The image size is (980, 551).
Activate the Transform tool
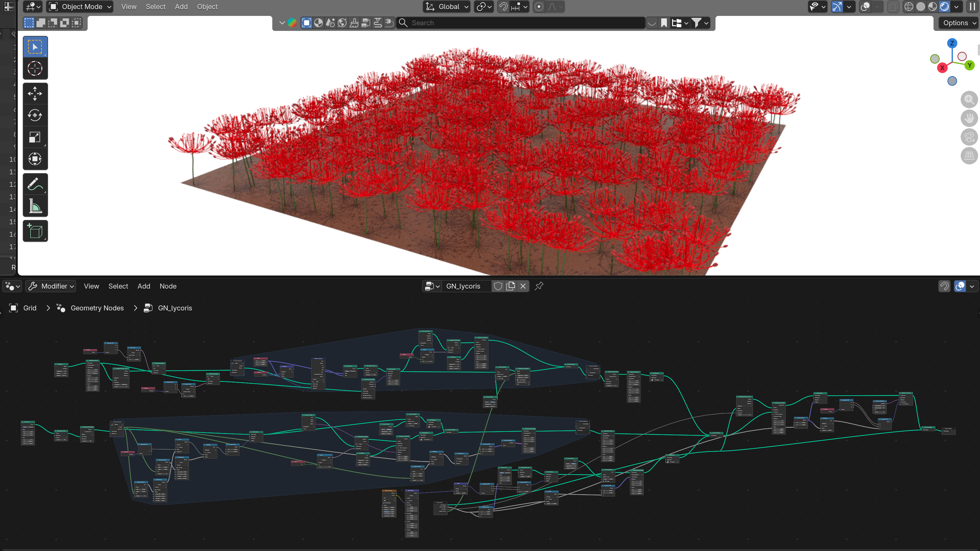pyautogui.click(x=35, y=159)
